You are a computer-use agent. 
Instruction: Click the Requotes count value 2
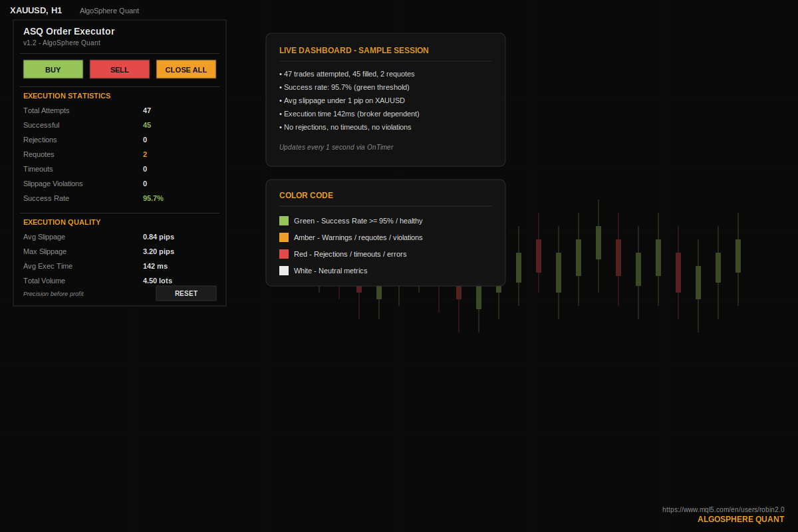(x=145, y=154)
